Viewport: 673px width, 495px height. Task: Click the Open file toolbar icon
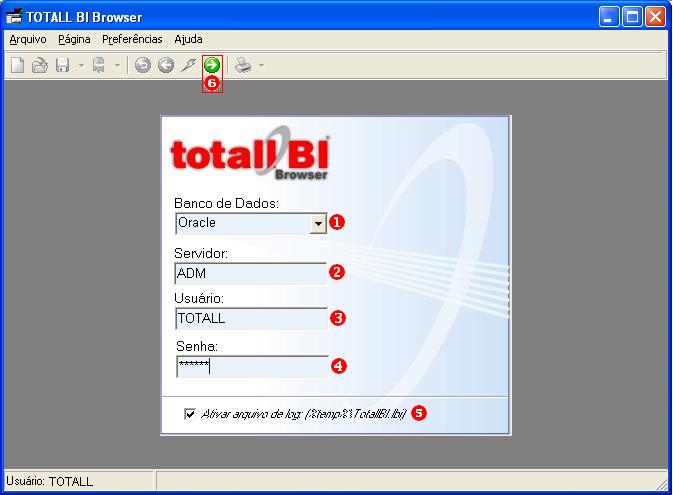click(x=40, y=65)
